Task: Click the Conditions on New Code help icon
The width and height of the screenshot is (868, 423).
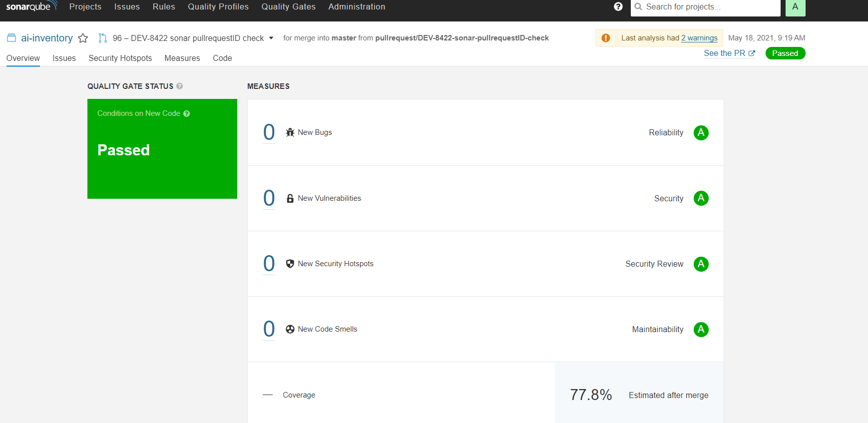Action: (187, 114)
